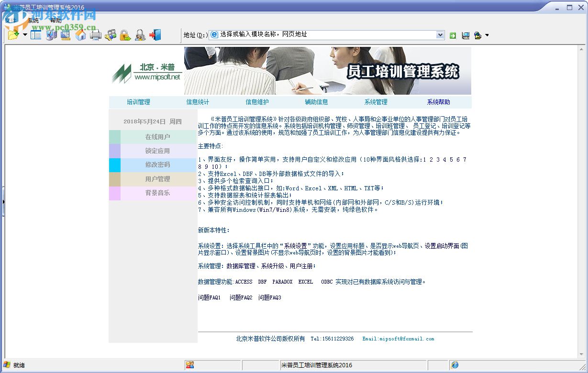Open a folder using the Open toolbar icon

pyautogui.click(x=12, y=35)
